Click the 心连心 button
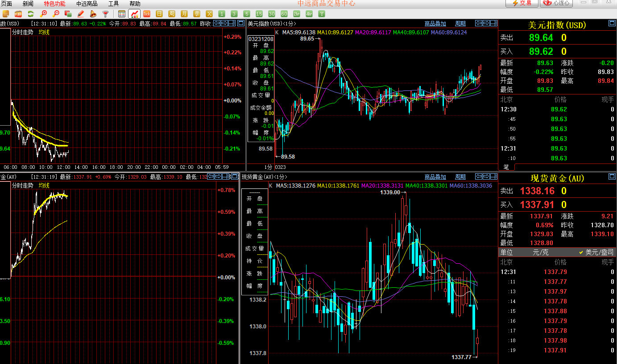617x364 pixels. pos(556,3)
